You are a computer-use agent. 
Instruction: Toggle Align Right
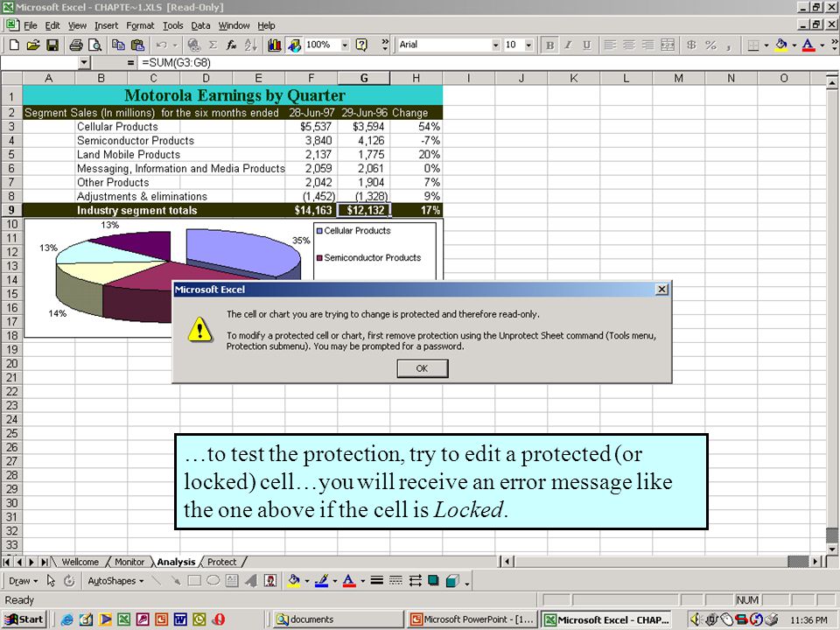(x=648, y=45)
